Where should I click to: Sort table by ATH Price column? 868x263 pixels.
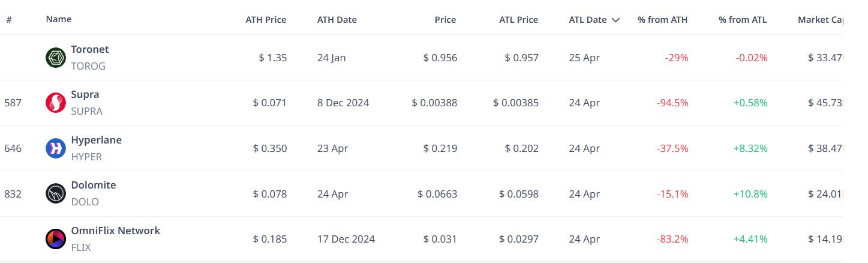pyautogui.click(x=266, y=20)
